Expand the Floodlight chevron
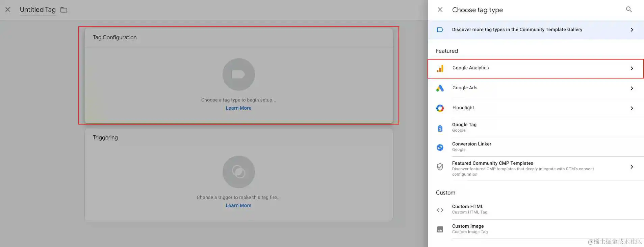This screenshot has height=247, width=644. pos(632,108)
